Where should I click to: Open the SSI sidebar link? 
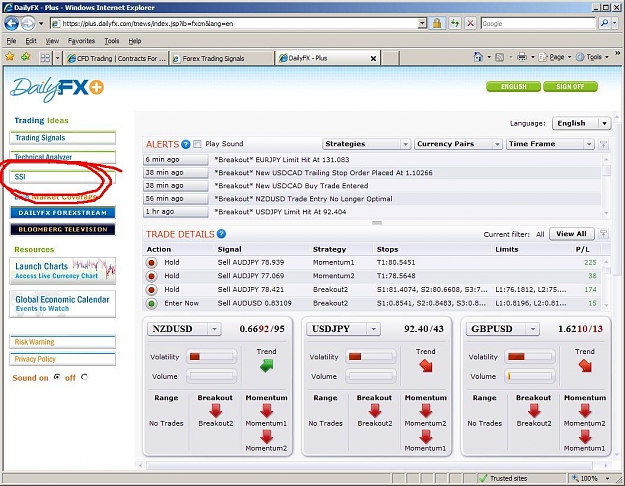(x=63, y=177)
